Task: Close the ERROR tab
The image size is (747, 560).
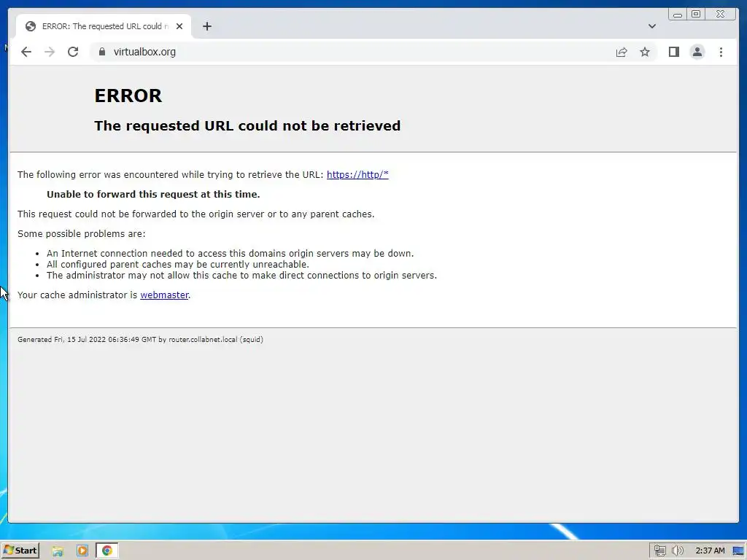Action: tap(179, 26)
